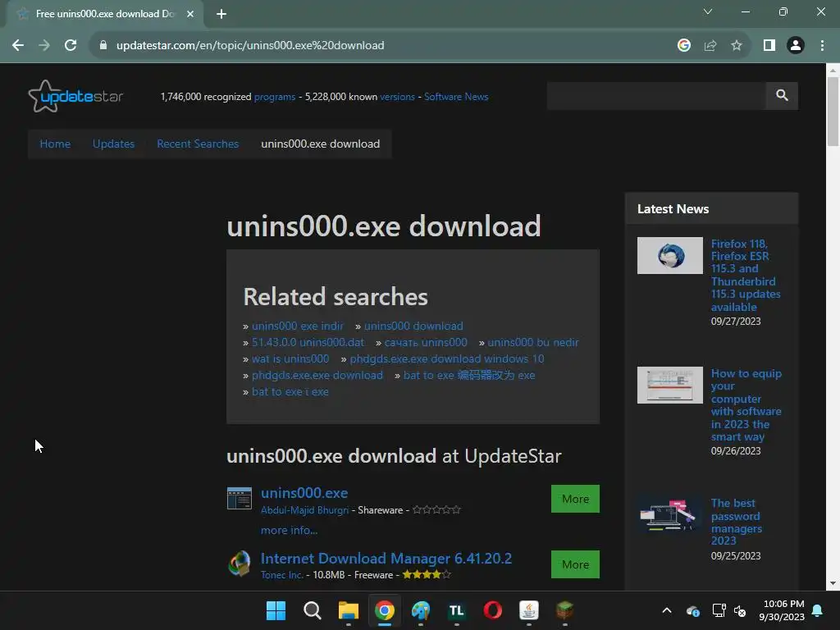The image size is (840, 630).
Task: Open related search 51.43.0.0 unins000.dat
Action: 308,342
